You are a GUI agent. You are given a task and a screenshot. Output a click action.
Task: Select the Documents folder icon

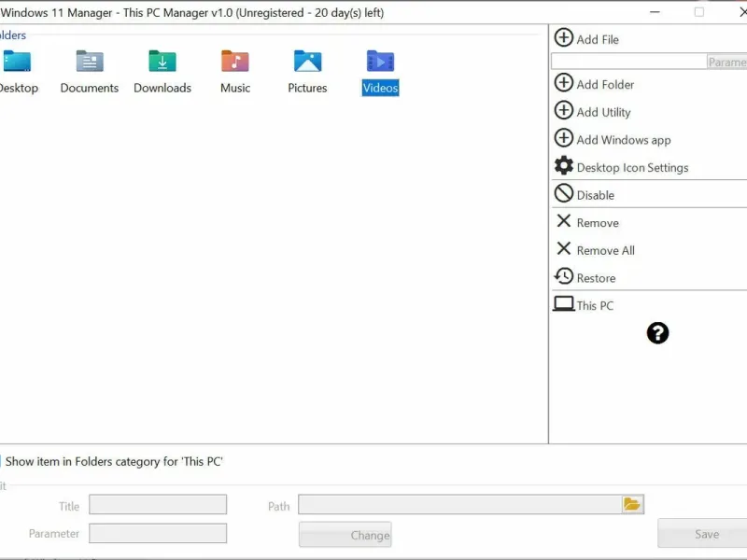[90, 62]
